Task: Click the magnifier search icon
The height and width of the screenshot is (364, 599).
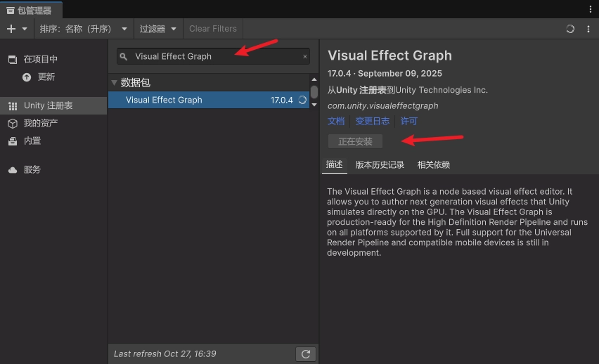Action: pyautogui.click(x=124, y=56)
